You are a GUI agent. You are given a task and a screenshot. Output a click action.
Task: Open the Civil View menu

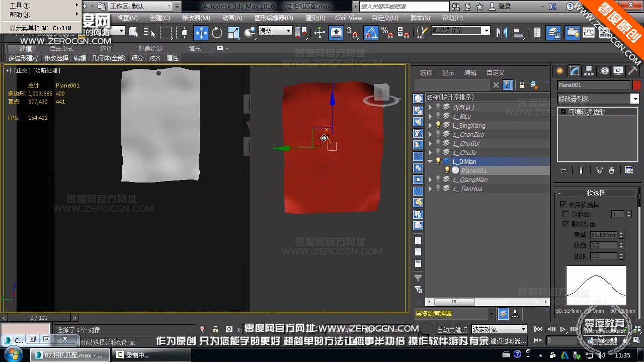[349, 18]
